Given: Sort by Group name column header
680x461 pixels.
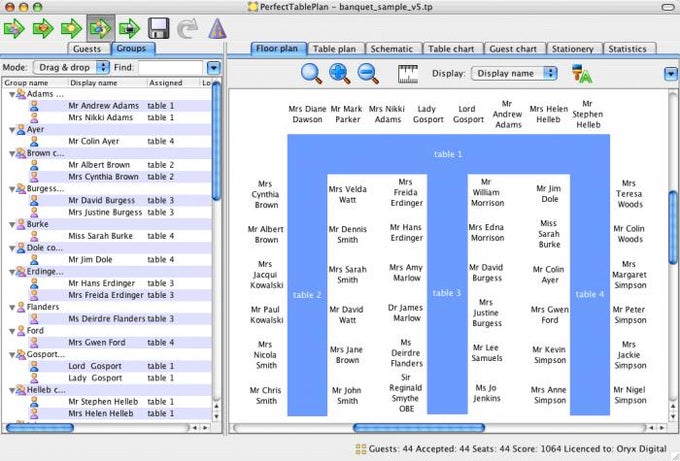Looking at the screenshot, I should pos(36,82).
